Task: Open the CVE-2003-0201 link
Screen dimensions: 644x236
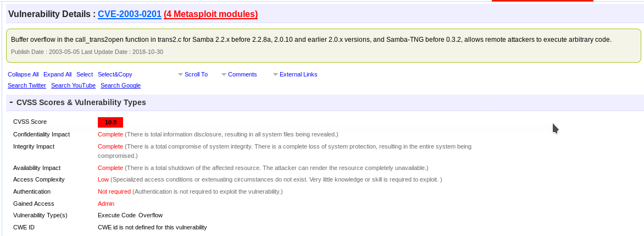Action: coord(129,14)
